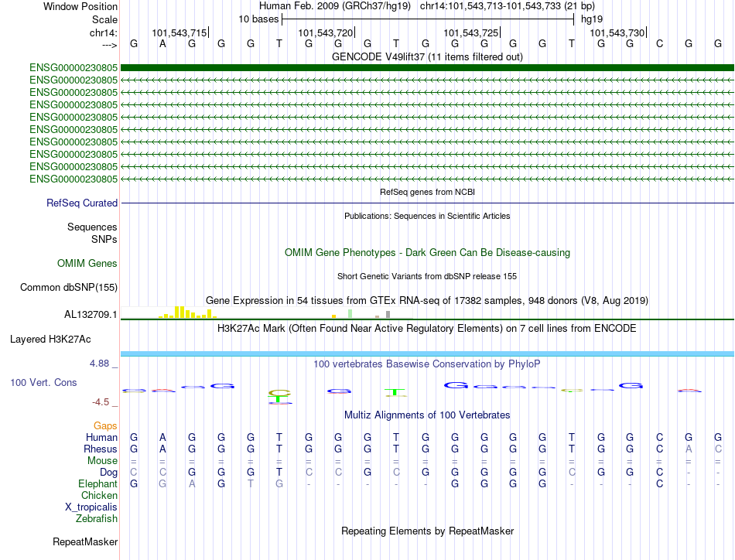Select the Rhesus alignment row label
The image size is (735, 560).
coord(101,449)
